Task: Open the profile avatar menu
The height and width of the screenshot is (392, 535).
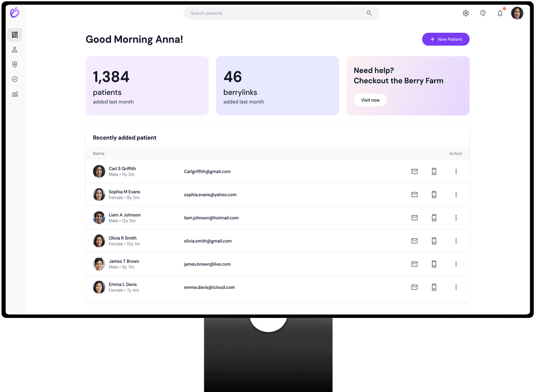Action: click(517, 13)
